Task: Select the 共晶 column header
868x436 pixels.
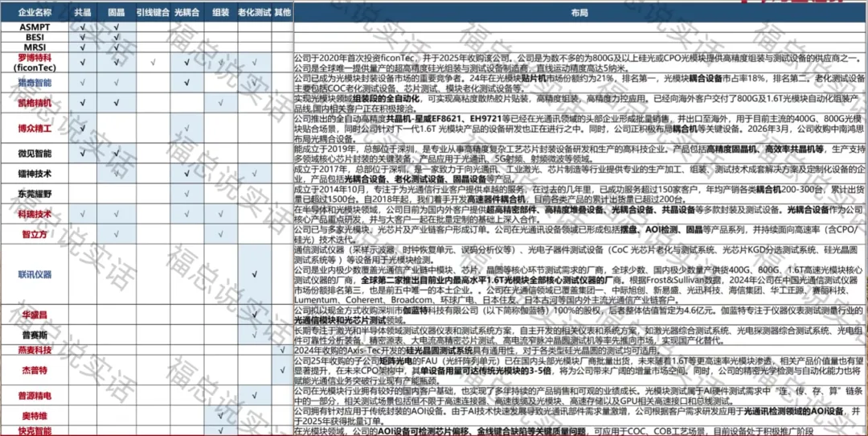Action: click(82, 11)
